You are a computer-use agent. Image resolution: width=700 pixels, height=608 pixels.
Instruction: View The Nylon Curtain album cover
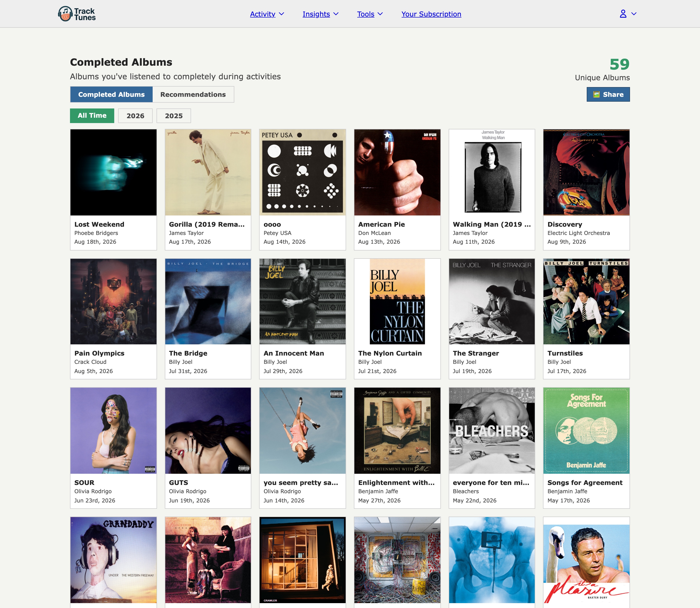coord(397,302)
